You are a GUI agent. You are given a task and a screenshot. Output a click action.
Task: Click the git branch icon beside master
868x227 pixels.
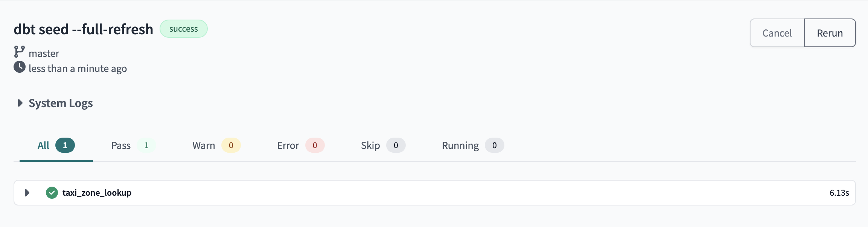point(19,52)
